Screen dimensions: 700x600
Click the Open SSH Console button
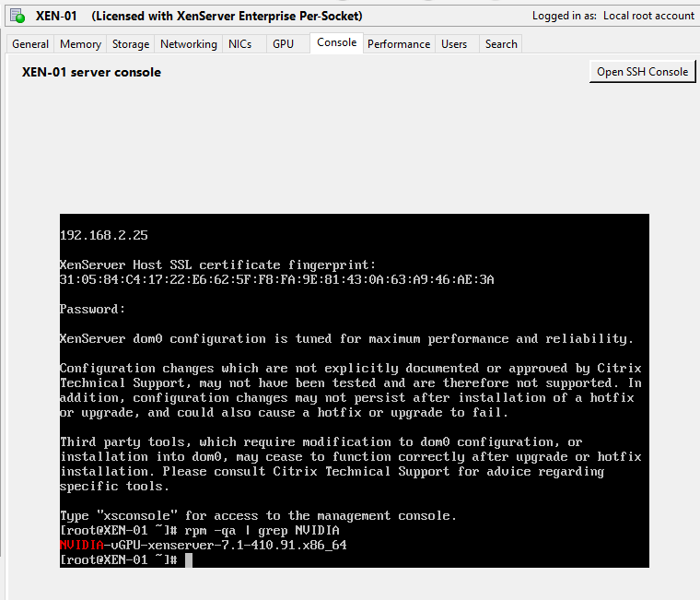[642, 72]
